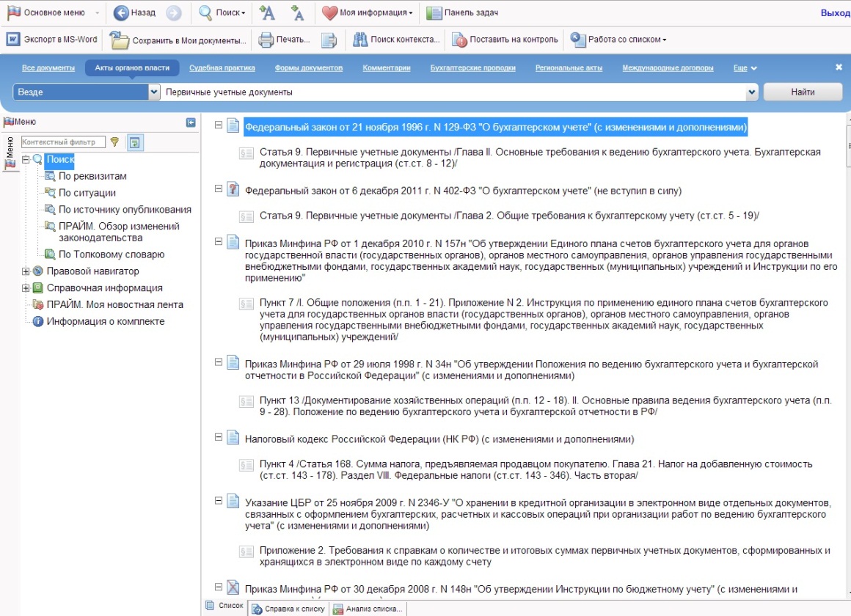Expand the Еще tabs dropdown
Image resolution: width=851 pixels, height=616 pixels.
745,68
